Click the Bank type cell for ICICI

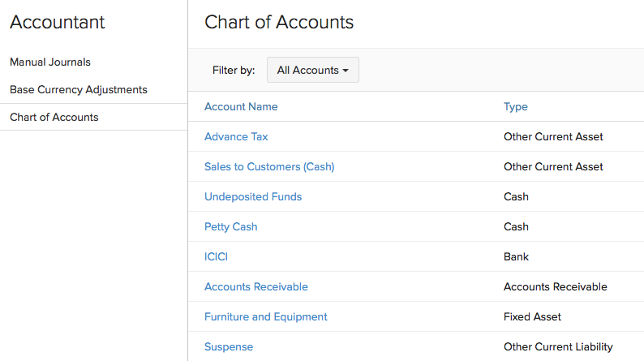click(516, 257)
